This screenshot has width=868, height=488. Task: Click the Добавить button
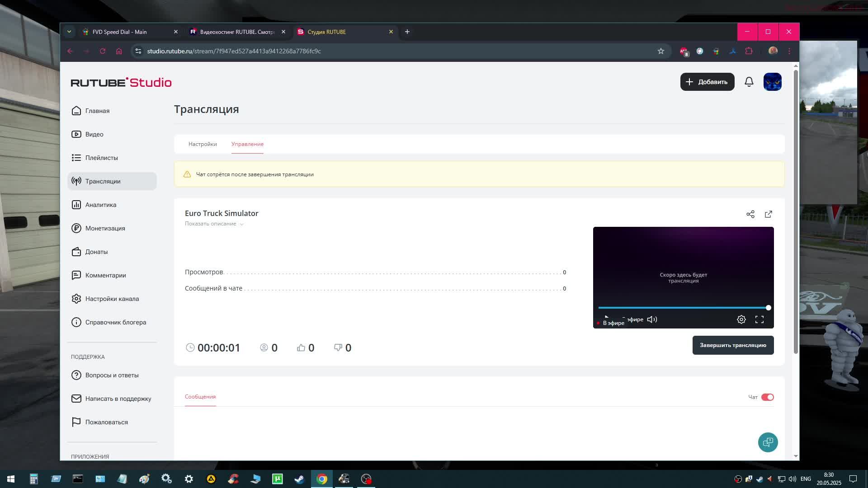[707, 82]
